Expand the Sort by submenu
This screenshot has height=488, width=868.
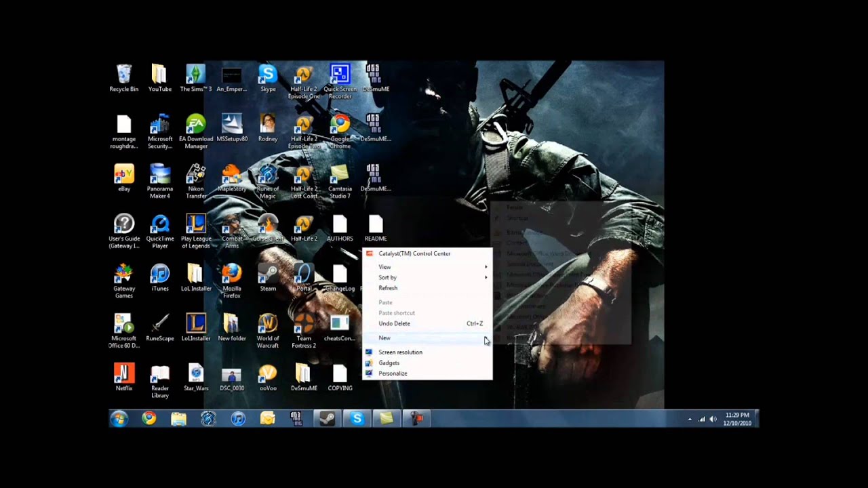tap(427, 278)
